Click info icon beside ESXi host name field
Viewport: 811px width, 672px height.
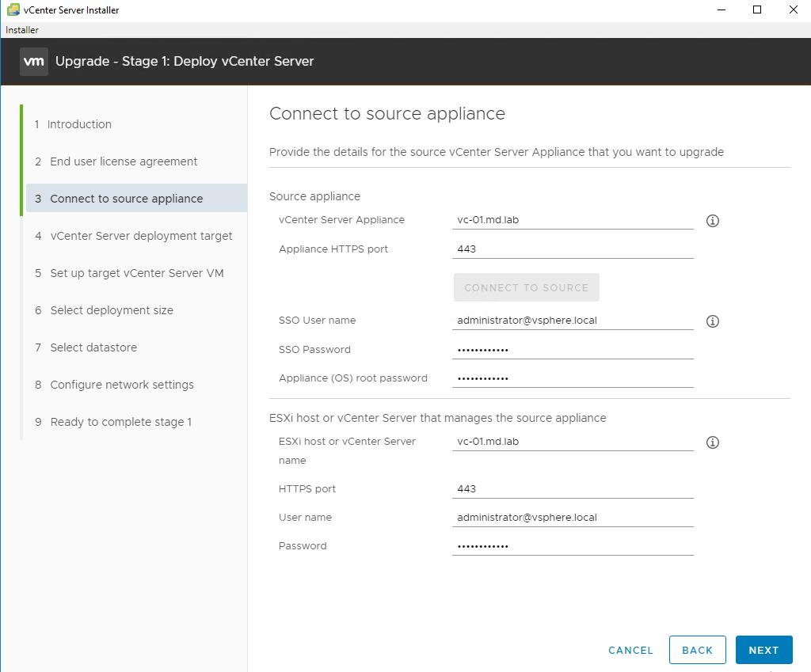pyautogui.click(x=712, y=442)
